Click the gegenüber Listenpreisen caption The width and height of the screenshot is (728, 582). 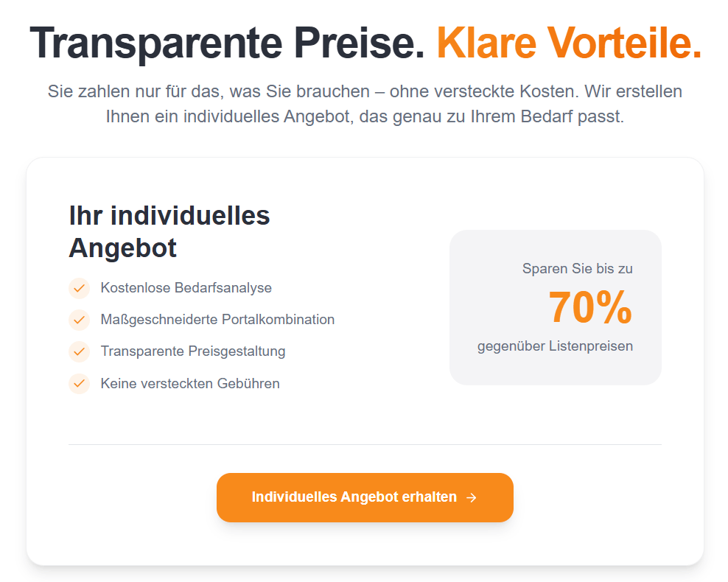click(555, 346)
